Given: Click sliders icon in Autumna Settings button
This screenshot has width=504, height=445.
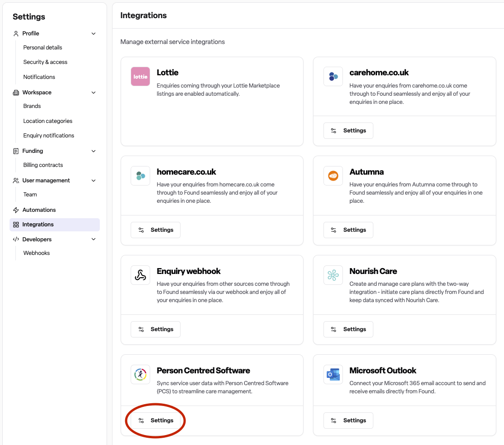Looking at the screenshot, I should tap(333, 230).
